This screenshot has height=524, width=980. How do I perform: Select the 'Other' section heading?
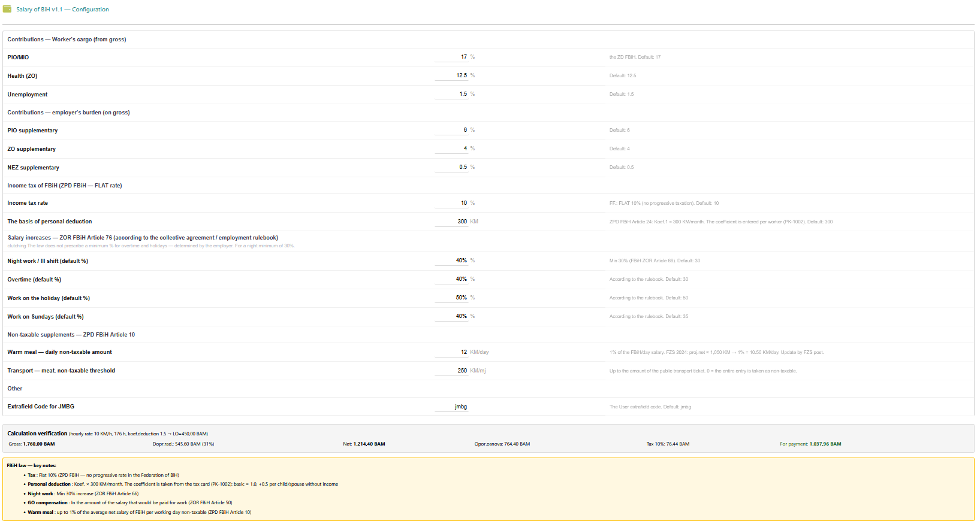click(x=15, y=389)
